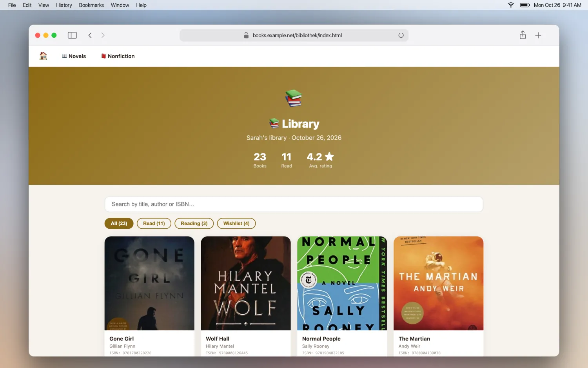Open the Normal People book cover
Screen dimensions: 588x368
point(342,283)
